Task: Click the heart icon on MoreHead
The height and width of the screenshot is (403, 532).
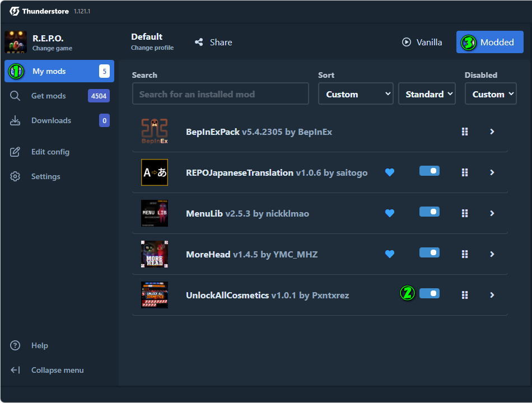Action: pyautogui.click(x=390, y=254)
